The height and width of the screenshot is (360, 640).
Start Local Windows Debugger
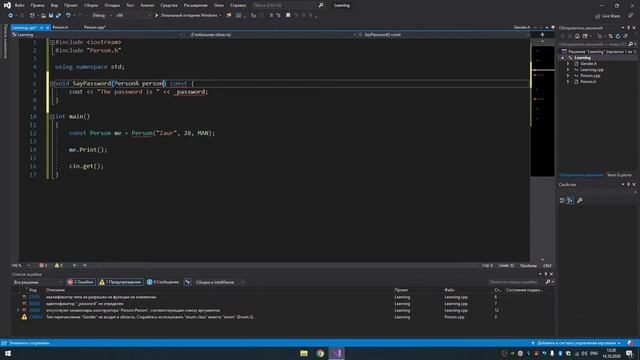(188, 15)
